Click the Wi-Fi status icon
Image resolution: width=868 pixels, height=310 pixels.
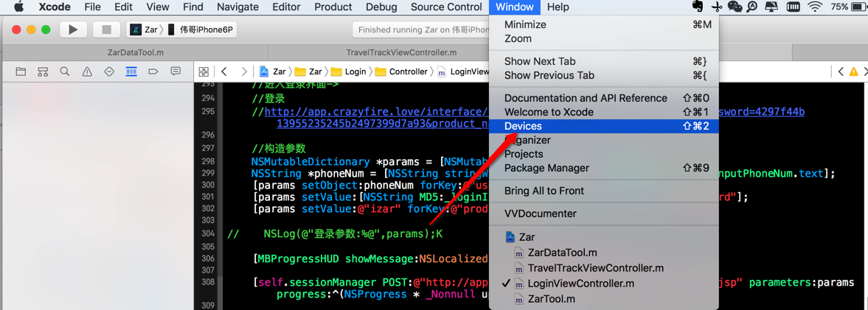click(x=814, y=7)
